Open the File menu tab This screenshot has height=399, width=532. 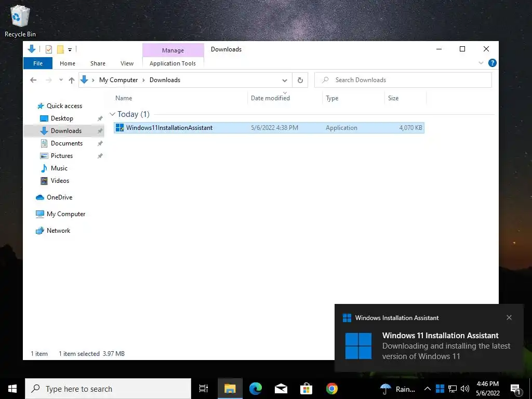pyautogui.click(x=38, y=63)
